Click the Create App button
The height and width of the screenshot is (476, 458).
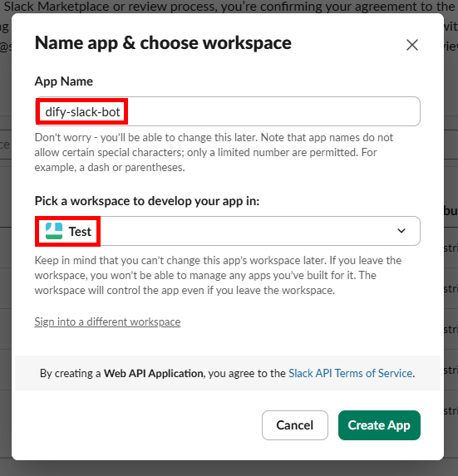point(379,425)
